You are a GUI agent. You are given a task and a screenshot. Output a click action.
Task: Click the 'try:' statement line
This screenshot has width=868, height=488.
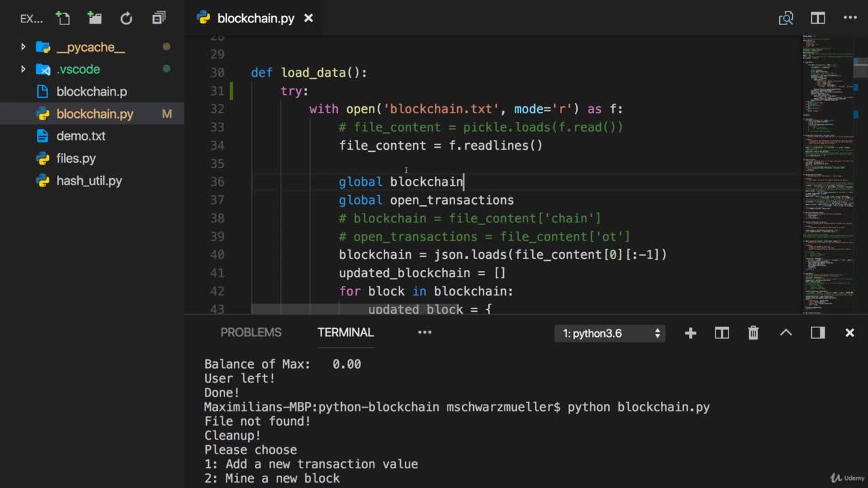click(x=294, y=91)
